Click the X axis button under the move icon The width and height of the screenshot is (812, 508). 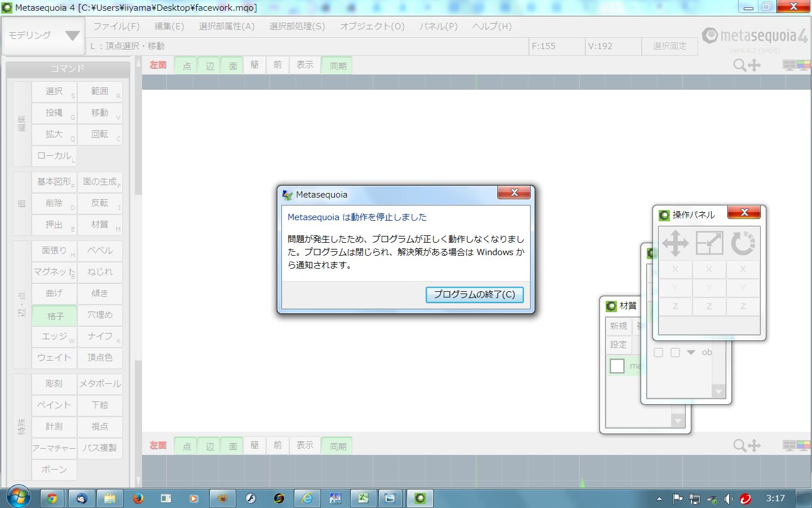click(676, 269)
